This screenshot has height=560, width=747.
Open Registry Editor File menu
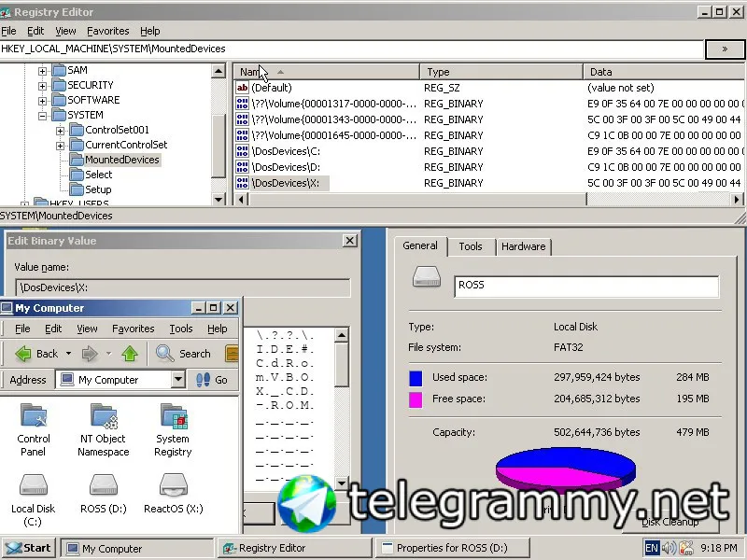click(8, 31)
